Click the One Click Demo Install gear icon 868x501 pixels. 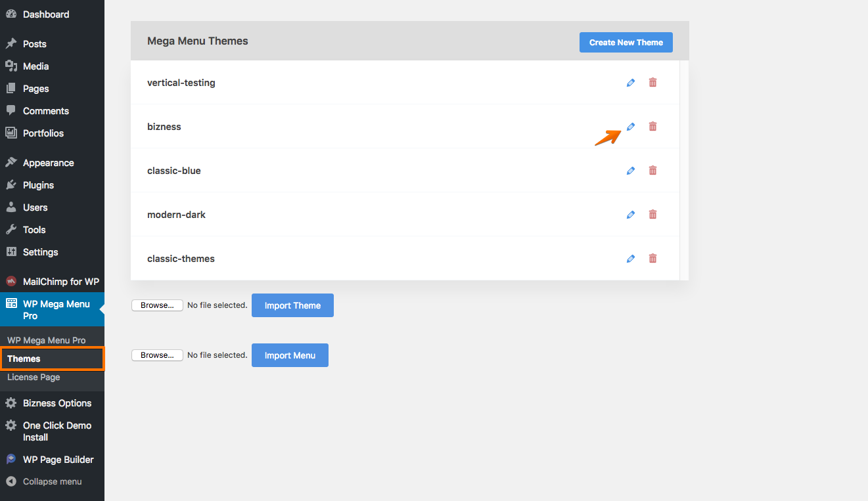pos(11,425)
